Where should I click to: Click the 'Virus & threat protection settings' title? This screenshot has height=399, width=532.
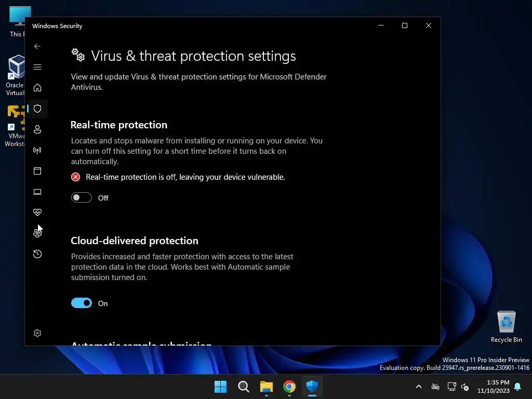(x=193, y=56)
